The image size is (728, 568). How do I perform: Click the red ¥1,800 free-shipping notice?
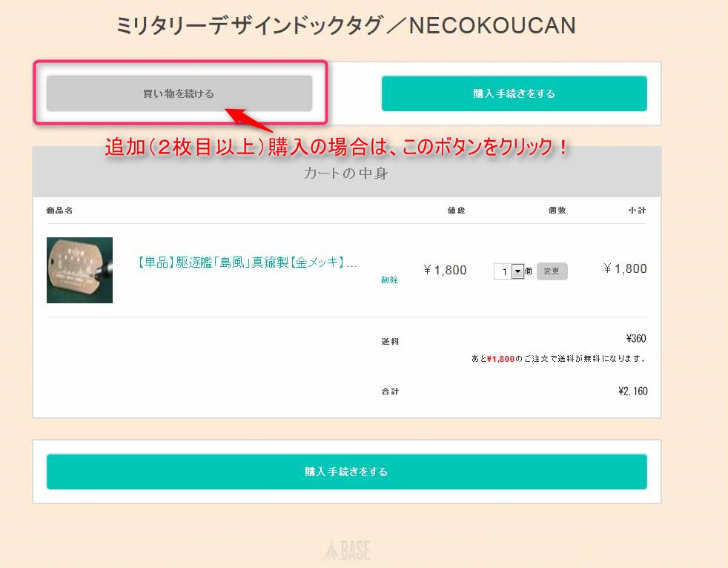[x=500, y=359]
